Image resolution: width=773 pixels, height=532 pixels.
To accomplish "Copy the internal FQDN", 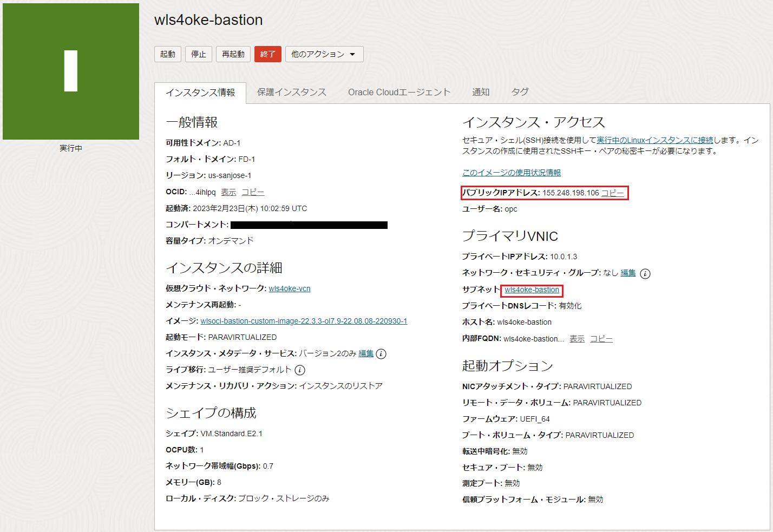I will pyautogui.click(x=601, y=339).
